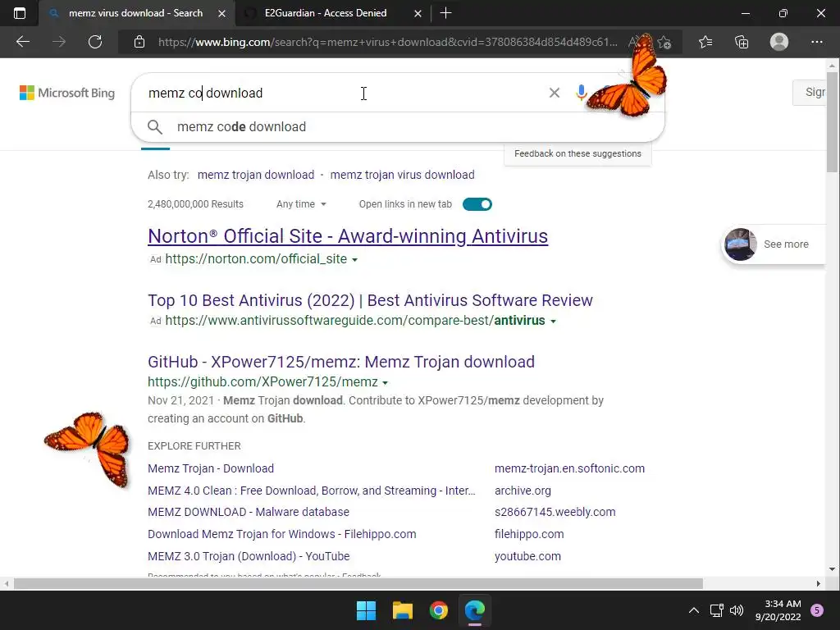This screenshot has width=840, height=630.
Task: Click scroll right arrow on horizontal scrollbar
Action: point(818,583)
